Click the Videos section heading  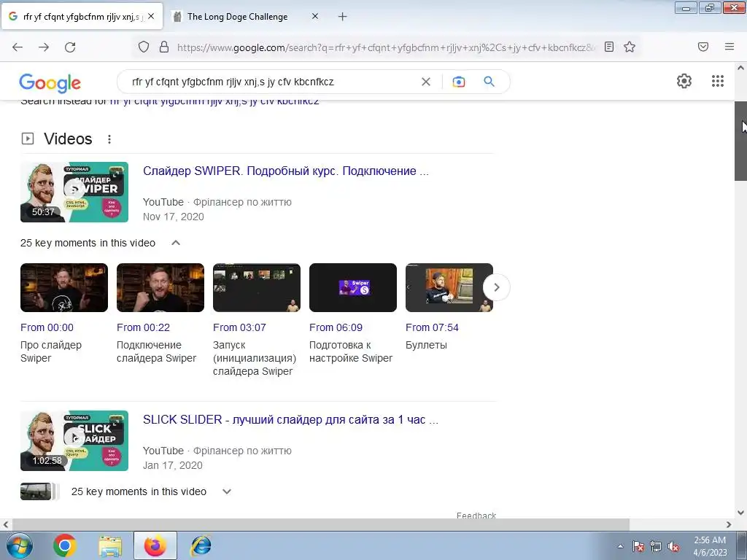pyautogui.click(x=68, y=139)
